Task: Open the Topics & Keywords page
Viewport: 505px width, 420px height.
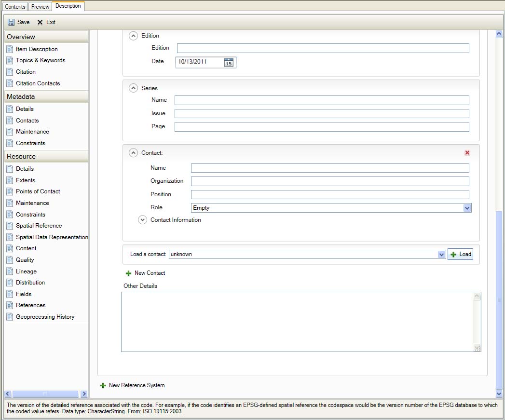Action: [40, 60]
